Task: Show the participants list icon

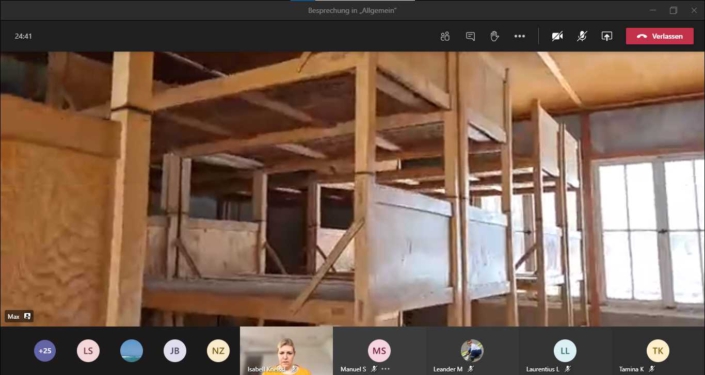Action: click(445, 36)
